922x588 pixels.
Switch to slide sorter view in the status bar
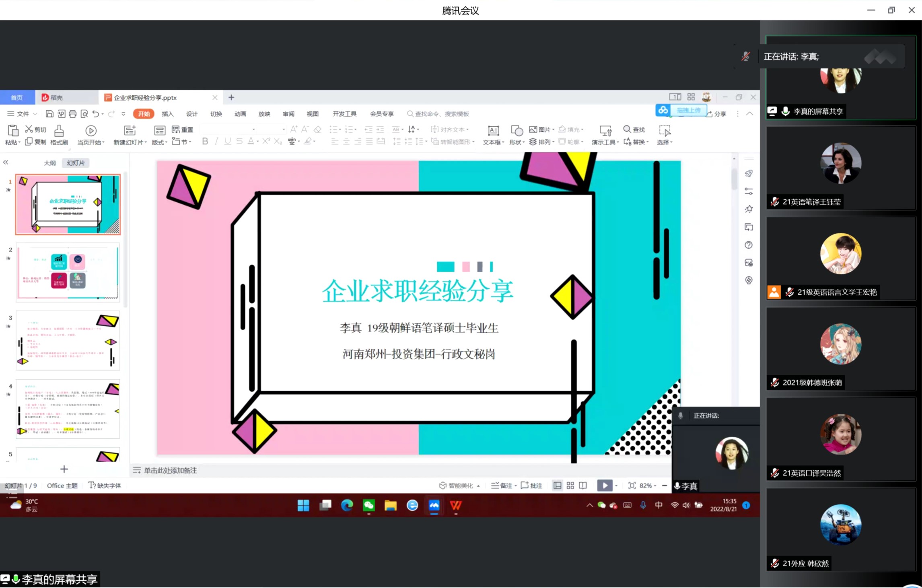point(570,485)
